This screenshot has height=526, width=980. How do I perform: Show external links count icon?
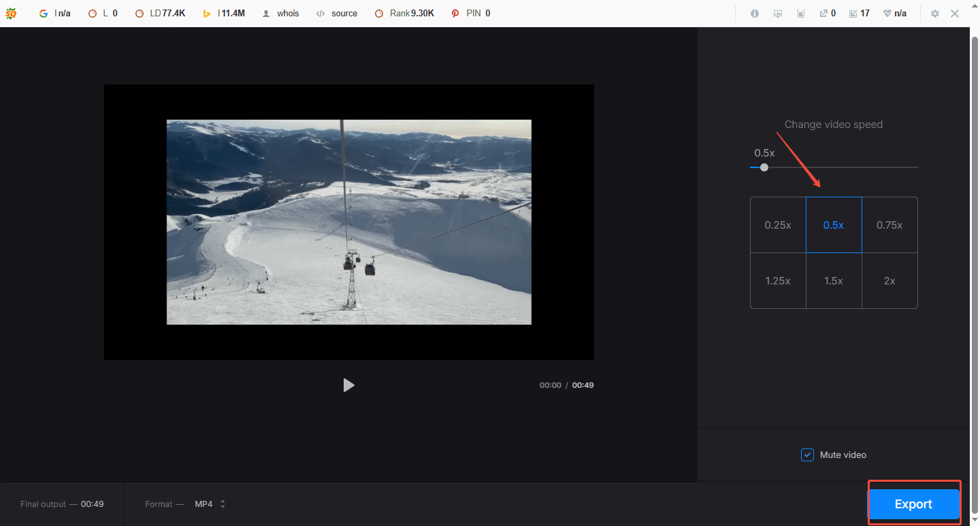point(828,14)
